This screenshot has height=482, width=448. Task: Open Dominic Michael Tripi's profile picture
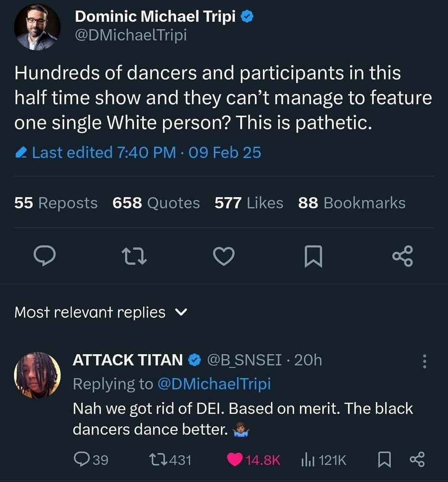[x=37, y=27]
